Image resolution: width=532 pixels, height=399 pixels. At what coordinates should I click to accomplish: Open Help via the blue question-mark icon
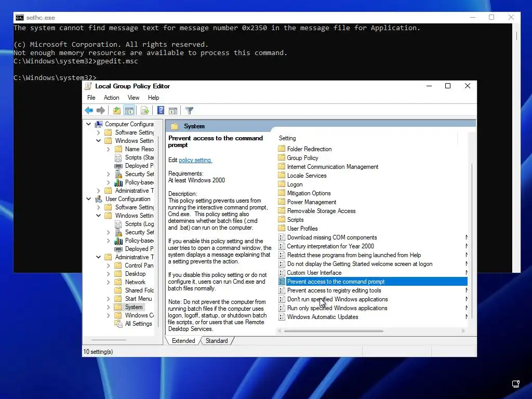click(161, 110)
